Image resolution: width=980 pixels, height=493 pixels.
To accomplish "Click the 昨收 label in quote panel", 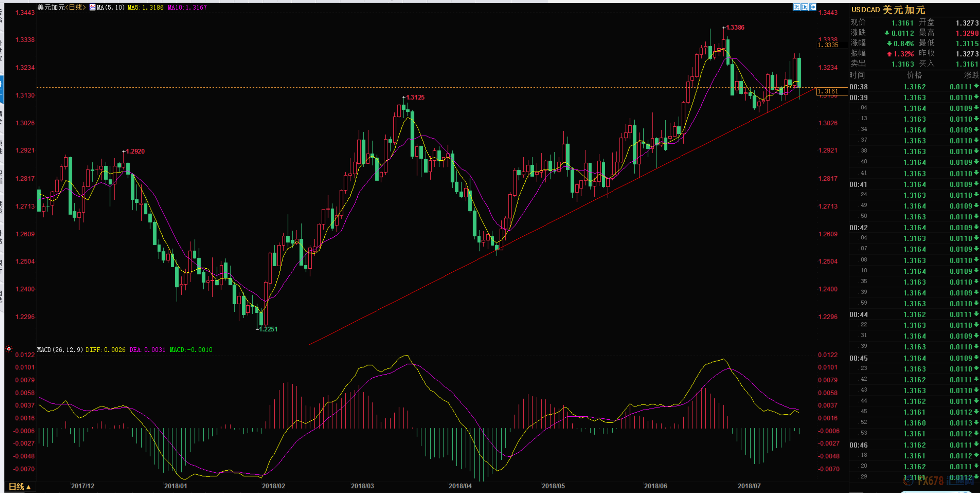I will coord(927,53).
